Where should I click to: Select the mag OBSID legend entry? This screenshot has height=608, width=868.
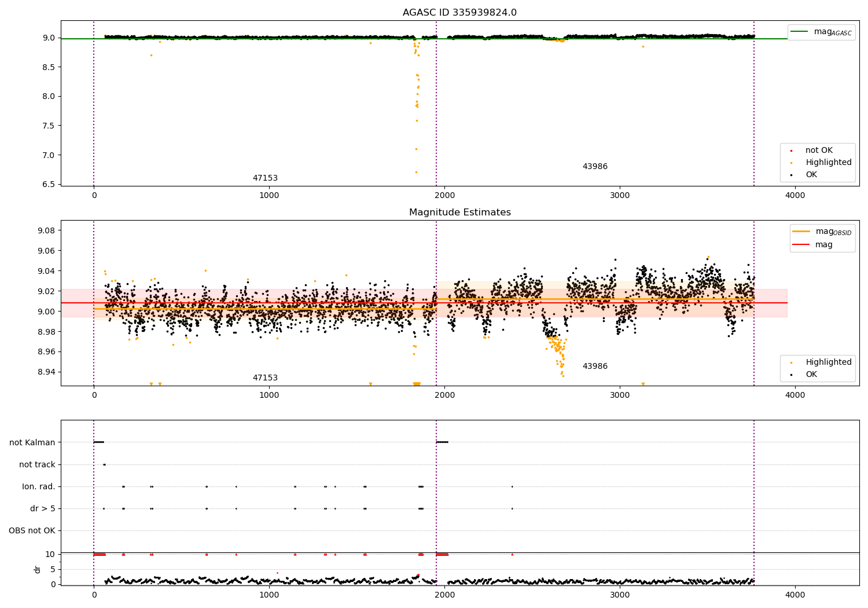[x=833, y=232]
